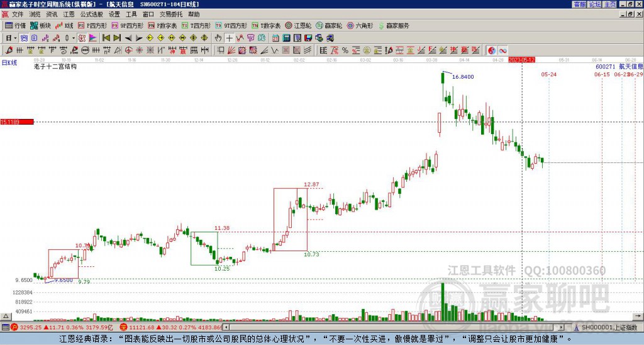Select the hand pan tool
Image resolution: width=644 pixels, height=345 pixels.
click(218, 38)
